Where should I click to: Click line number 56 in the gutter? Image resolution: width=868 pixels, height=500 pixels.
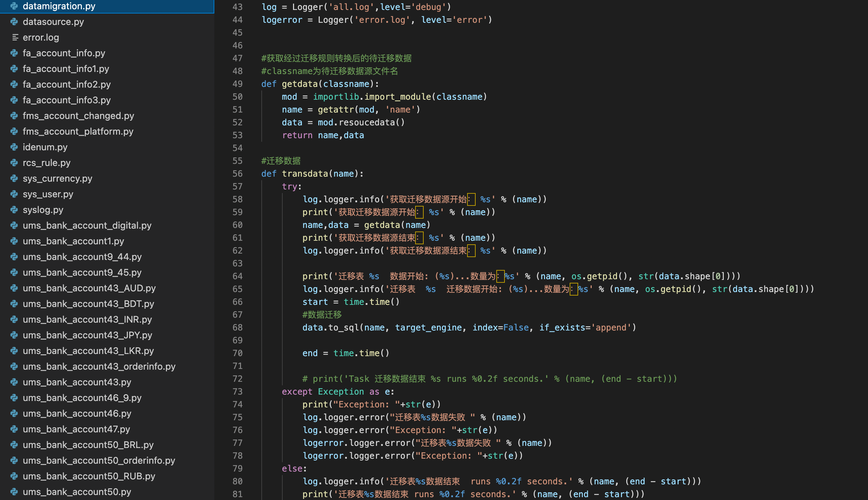coord(237,174)
